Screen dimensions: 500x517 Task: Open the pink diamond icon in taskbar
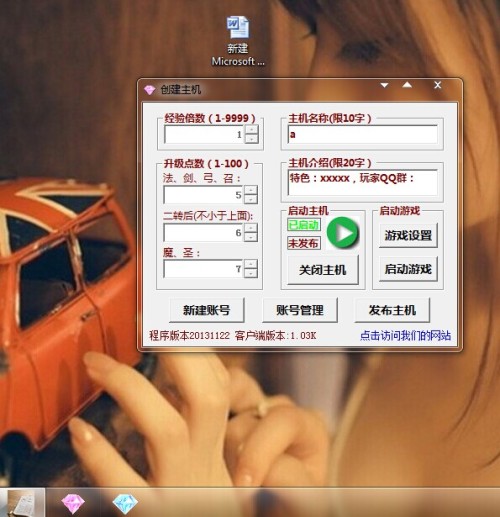(73, 503)
